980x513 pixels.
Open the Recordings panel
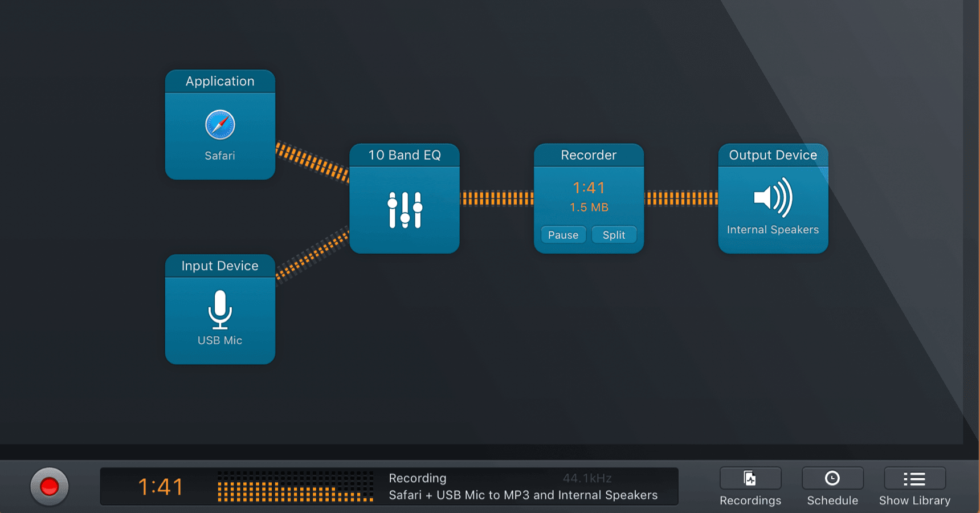point(750,479)
